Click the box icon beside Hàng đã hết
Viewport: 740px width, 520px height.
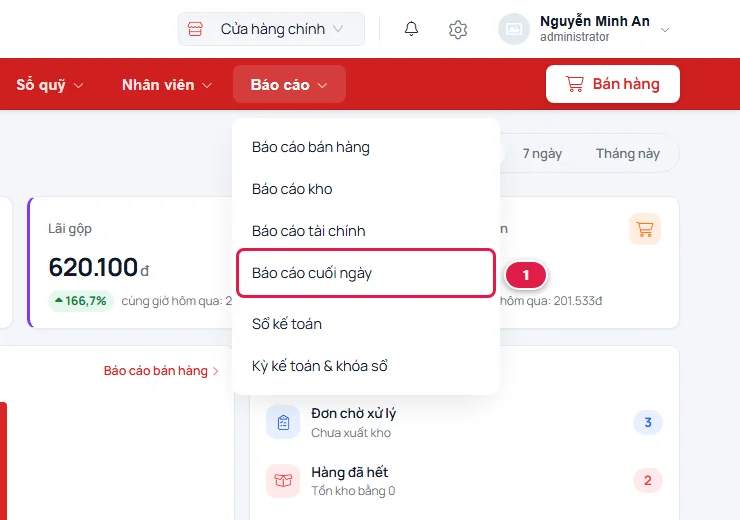click(283, 481)
